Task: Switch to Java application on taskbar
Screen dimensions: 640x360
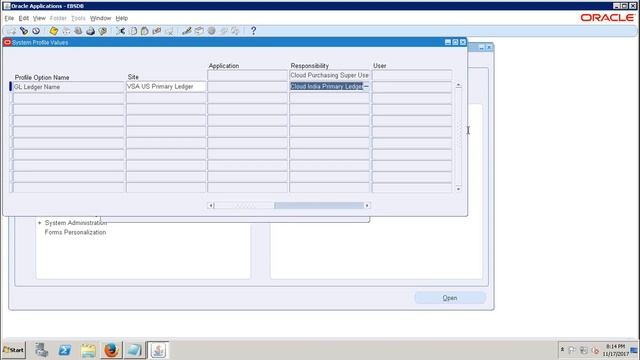Action: (158, 350)
